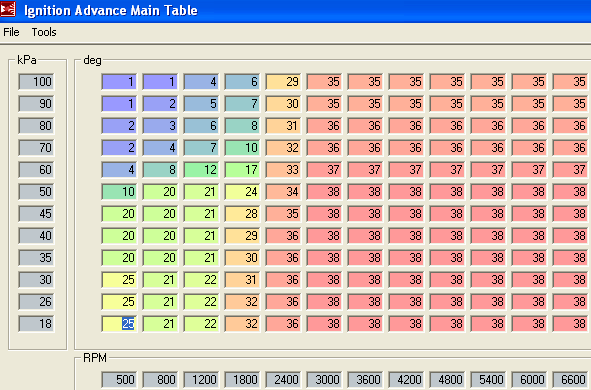
Task: Select advance cell 3 in the 80 kPa row
Action: click(x=160, y=125)
